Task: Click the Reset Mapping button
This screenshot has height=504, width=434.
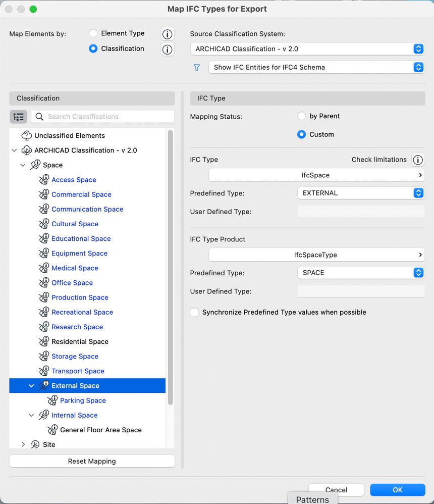Action: coord(92,461)
